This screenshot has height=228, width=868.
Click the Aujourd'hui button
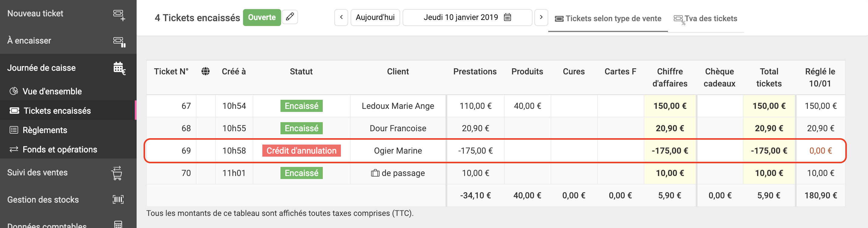coord(375,17)
